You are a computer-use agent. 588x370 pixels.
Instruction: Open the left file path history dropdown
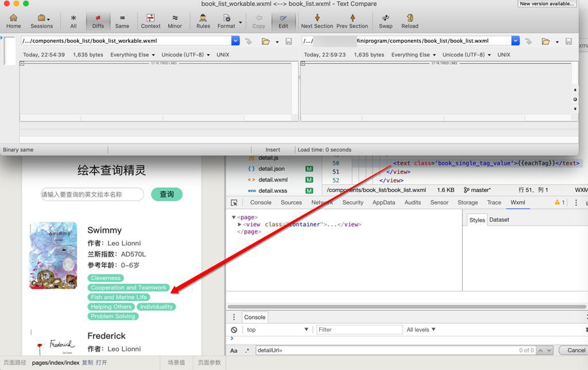pos(235,41)
